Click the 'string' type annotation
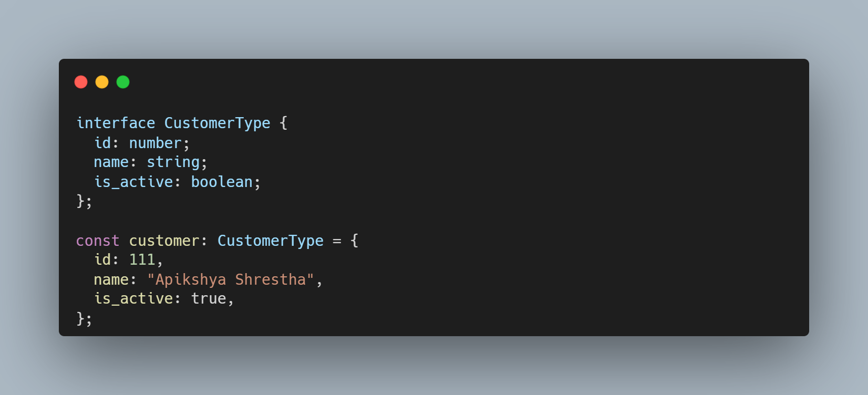 pyautogui.click(x=173, y=162)
